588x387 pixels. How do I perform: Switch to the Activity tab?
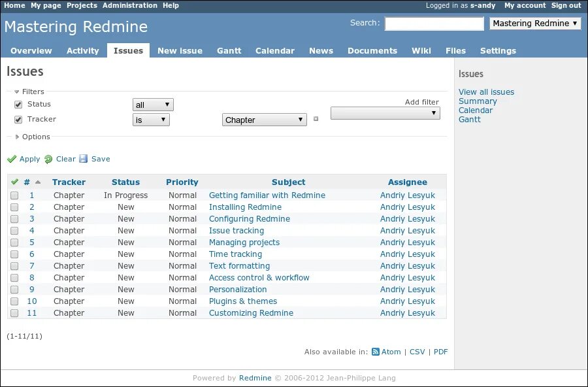[x=82, y=51]
